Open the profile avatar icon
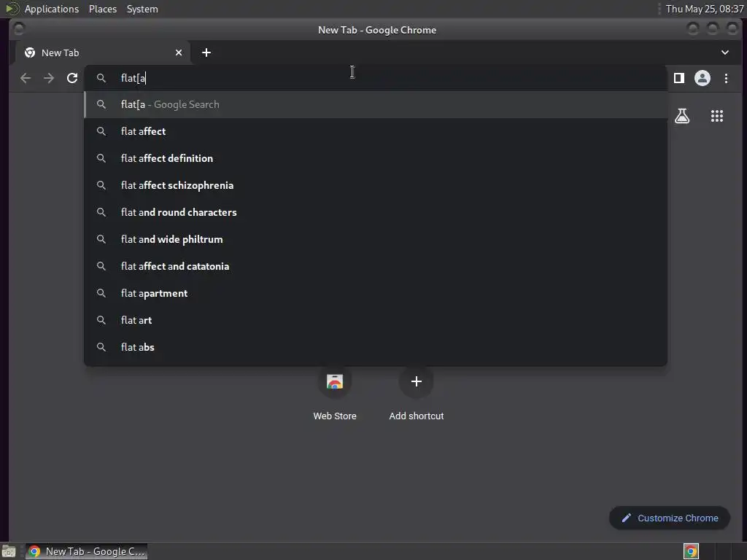 [x=703, y=78]
